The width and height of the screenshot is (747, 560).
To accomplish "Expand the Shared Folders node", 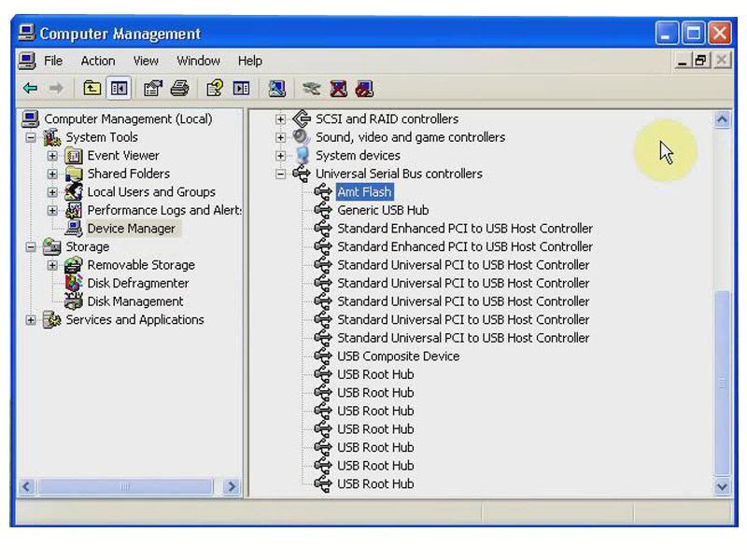I will tap(52, 174).
